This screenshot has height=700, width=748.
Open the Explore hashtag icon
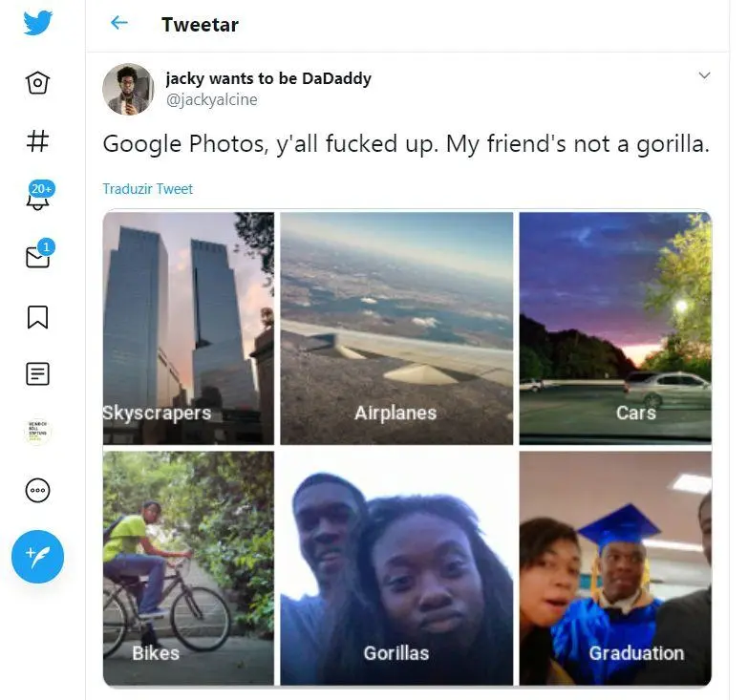38,141
